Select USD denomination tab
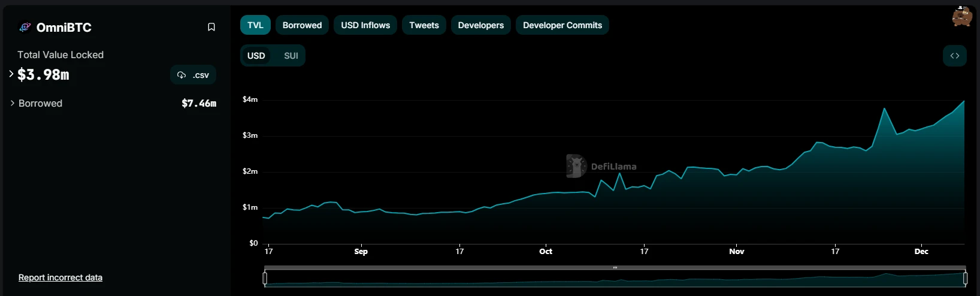The image size is (980, 296). tap(256, 56)
